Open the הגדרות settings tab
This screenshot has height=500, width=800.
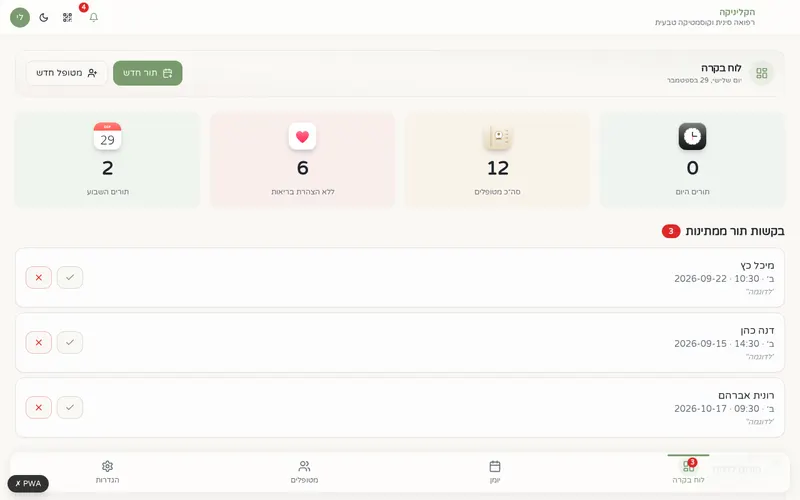point(107,472)
